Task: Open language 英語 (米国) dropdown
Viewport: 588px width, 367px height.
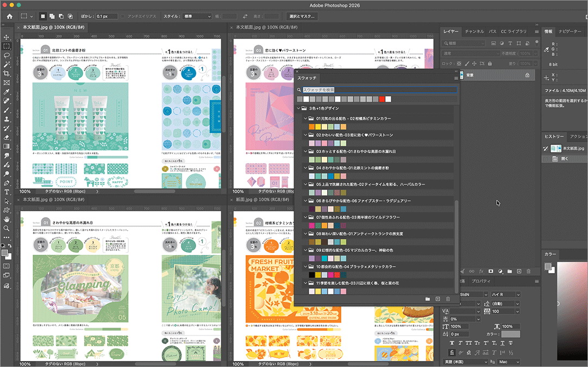Action: point(465,362)
